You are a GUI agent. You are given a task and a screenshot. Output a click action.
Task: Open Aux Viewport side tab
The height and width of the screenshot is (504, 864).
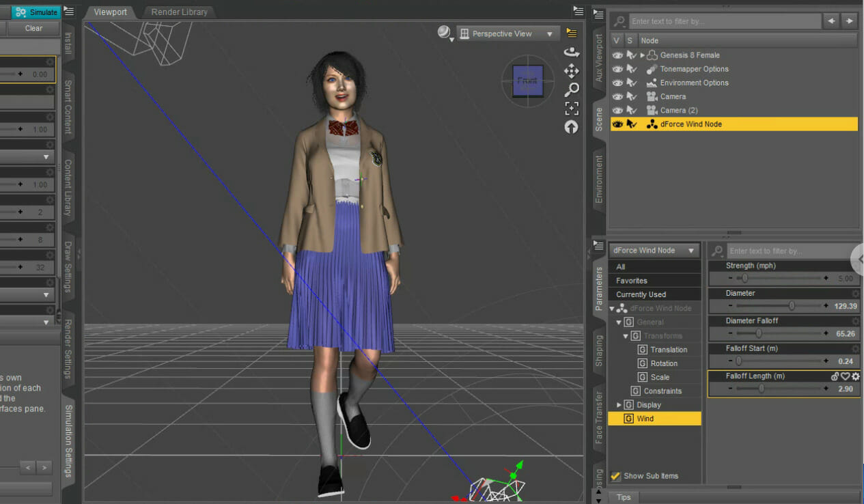pos(599,58)
